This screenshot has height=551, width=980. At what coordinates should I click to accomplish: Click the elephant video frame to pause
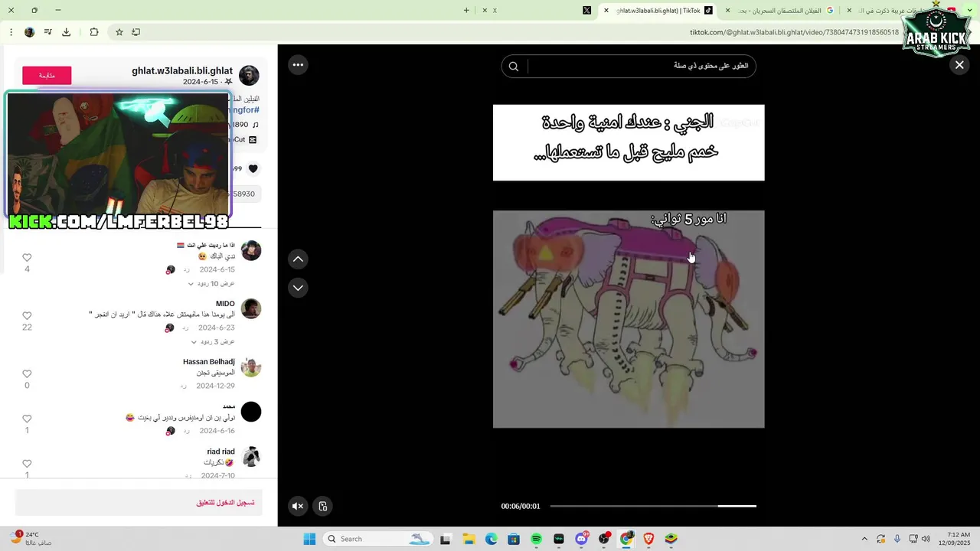[629, 319]
